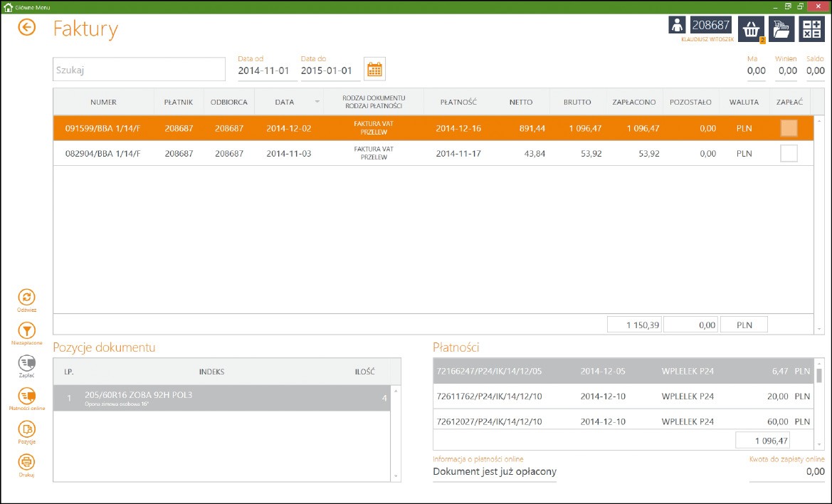
Task: Click the Odśwież refresh icon
Action: (x=26, y=298)
